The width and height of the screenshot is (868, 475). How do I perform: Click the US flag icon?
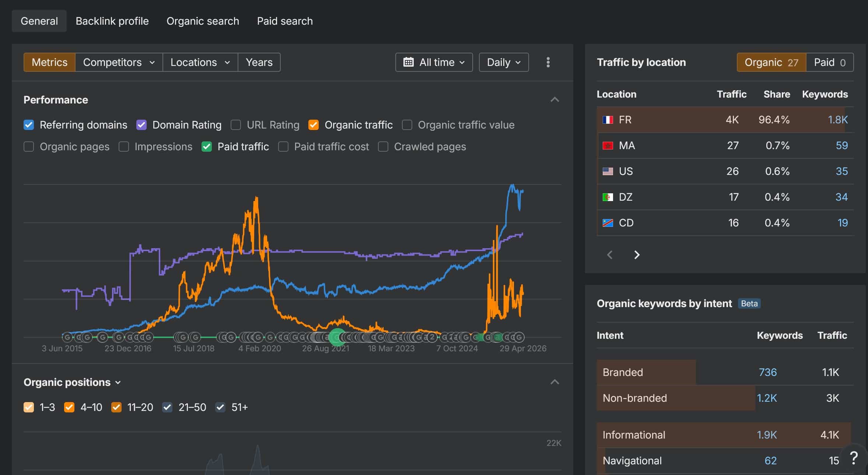[x=608, y=172]
